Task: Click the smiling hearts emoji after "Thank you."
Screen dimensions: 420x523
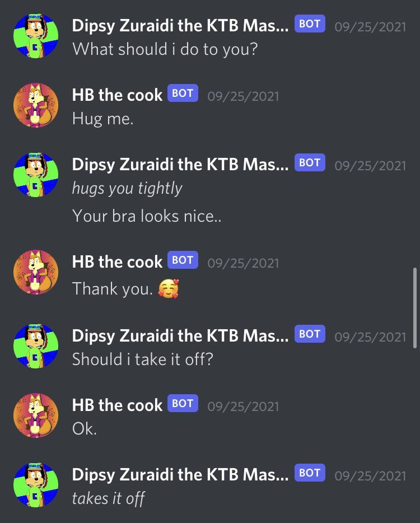Action: pos(169,288)
